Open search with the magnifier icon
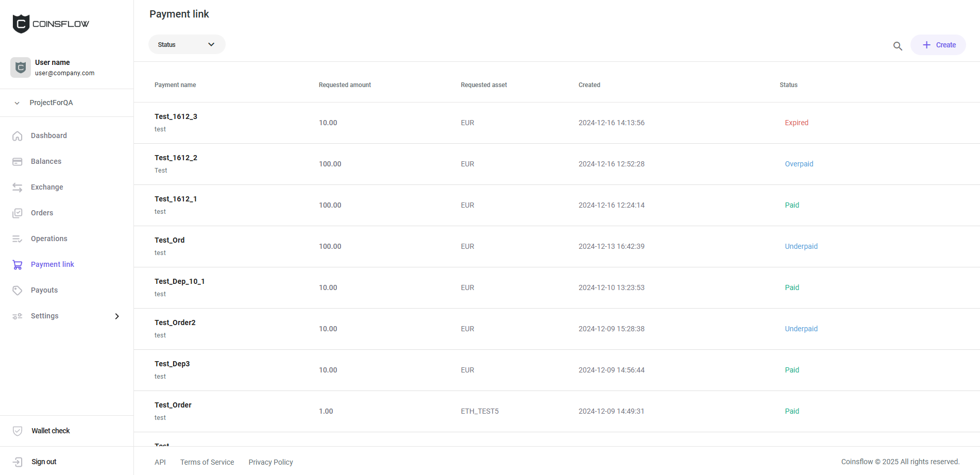The image size is (980, 475). pos(898,46)
